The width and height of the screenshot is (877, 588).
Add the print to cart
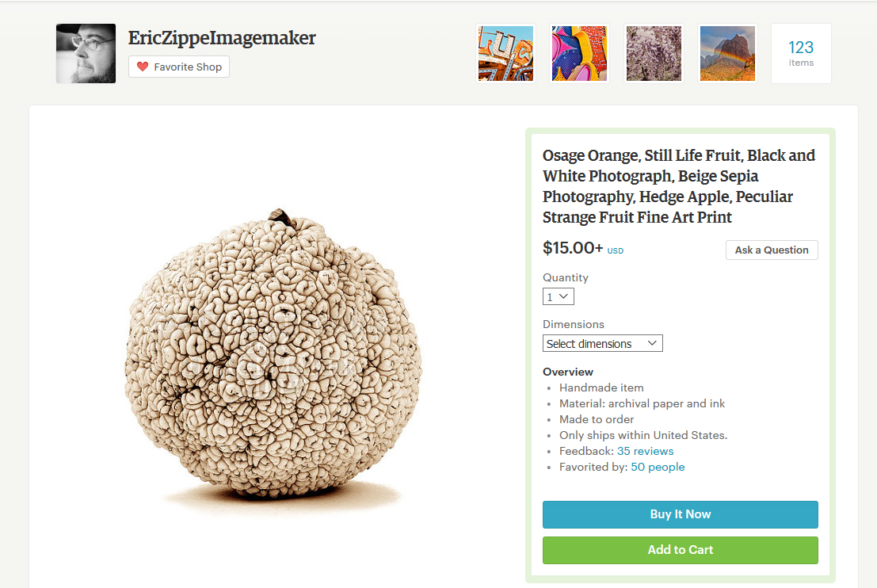click(680, 550)
